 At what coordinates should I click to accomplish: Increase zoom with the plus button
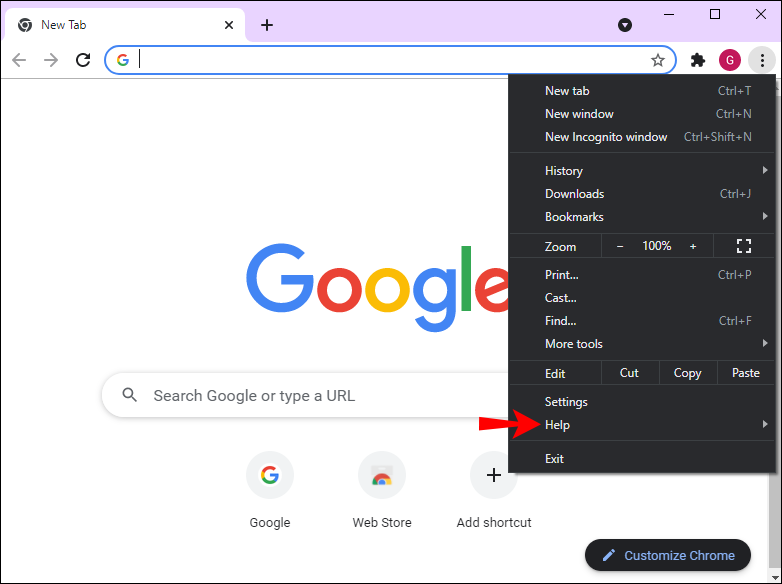693,246
